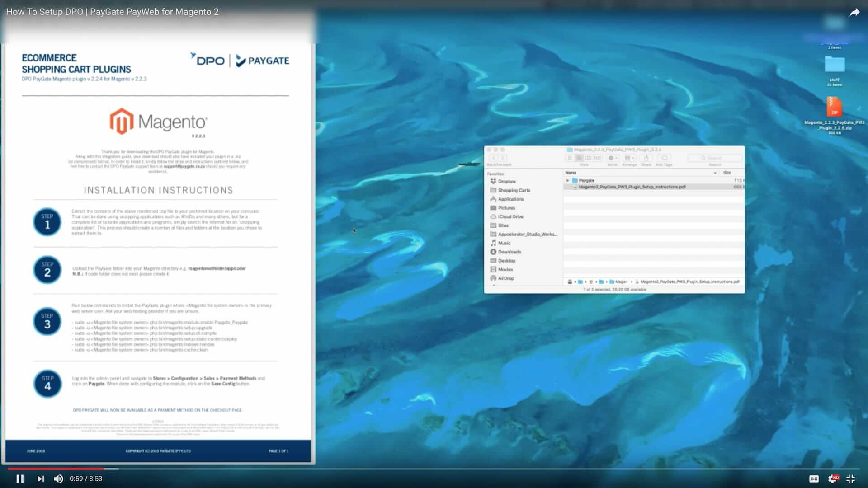This screenshot has width=868, height=488.
Task: Open the video quality settings gear
Action: pos(833,479)
